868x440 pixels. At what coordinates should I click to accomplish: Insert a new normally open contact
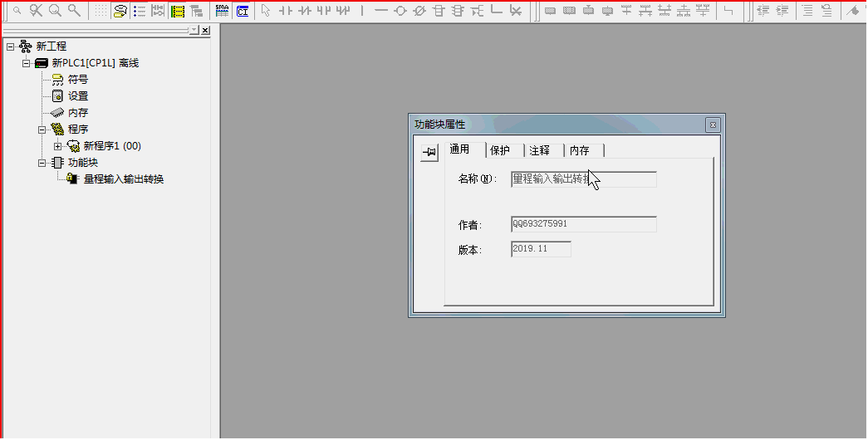point(285,11)
